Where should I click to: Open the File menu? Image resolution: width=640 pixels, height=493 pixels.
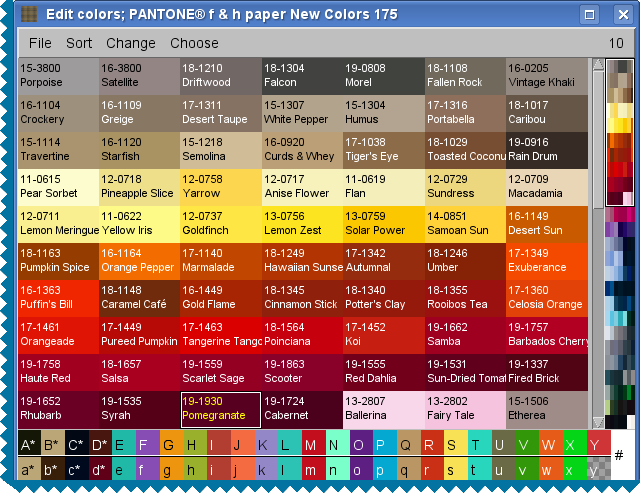pyautogui.click(x=40, y=43)
